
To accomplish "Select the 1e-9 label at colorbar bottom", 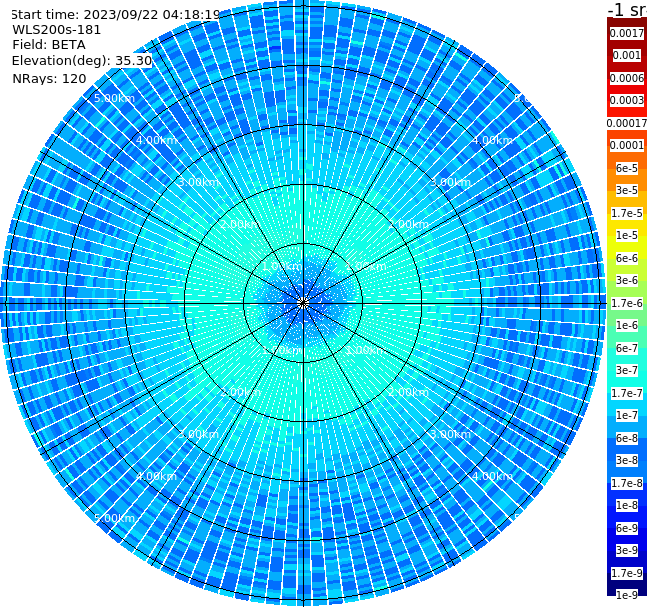I will (627, 595).
